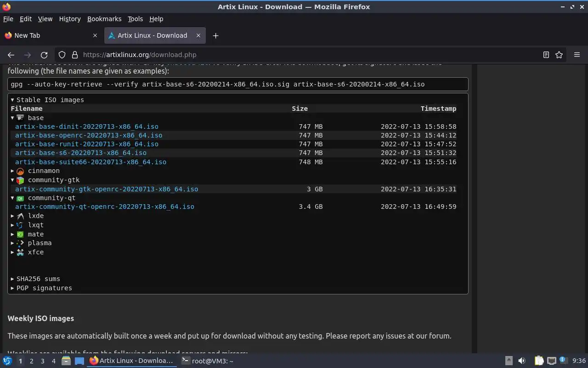Expand the lxde group
Image resolution: width=588 pixels, height=368 pixels.
pos(28,216)
